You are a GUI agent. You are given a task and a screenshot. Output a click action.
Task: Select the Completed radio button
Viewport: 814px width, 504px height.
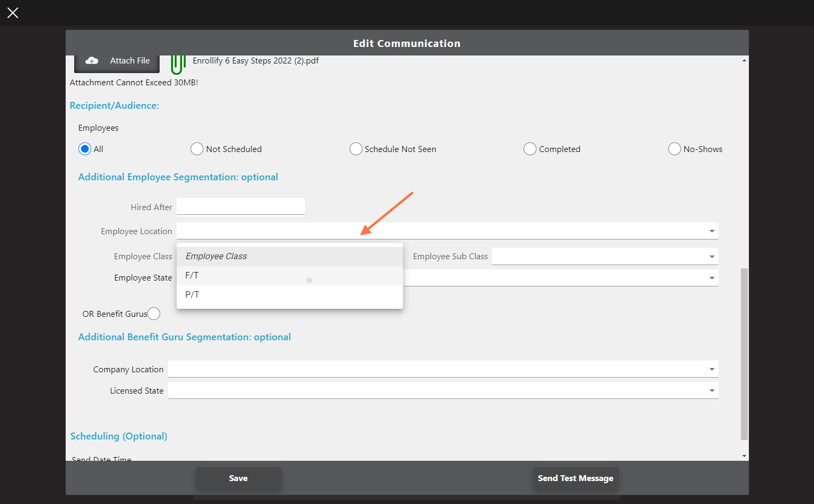coord(530,149)
